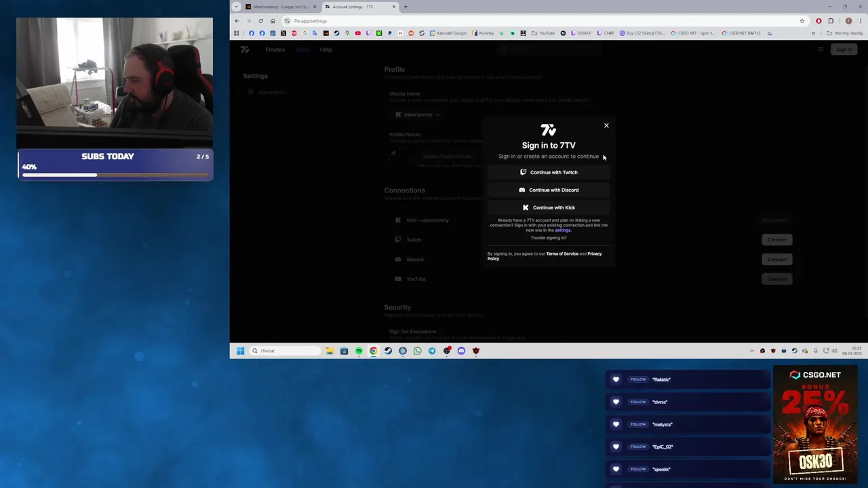Expand hidden bookmarks overflow chevron
Viewport: 868px width, 488px height.
(813, 33)
